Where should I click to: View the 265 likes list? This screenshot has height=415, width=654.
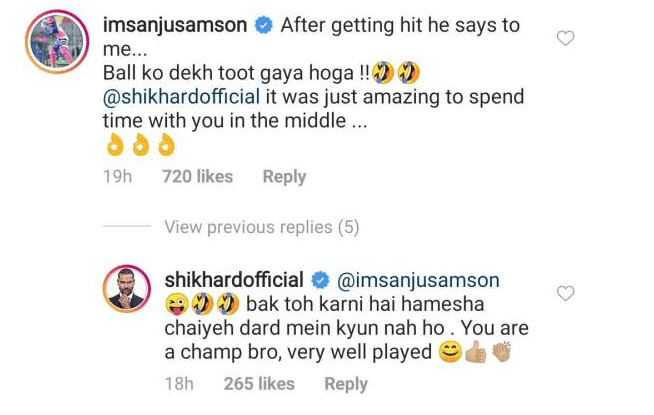259,384
